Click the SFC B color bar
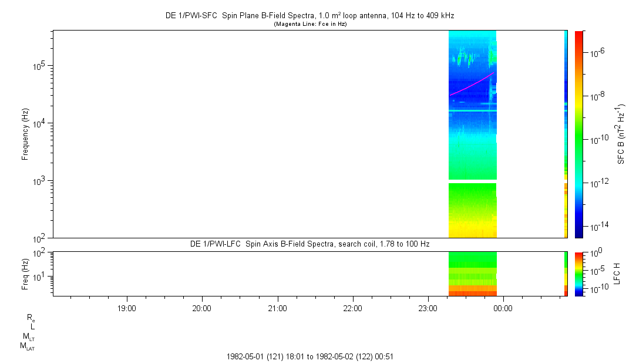636x364 pixels. pyautogui.click(x=580, y=134)
